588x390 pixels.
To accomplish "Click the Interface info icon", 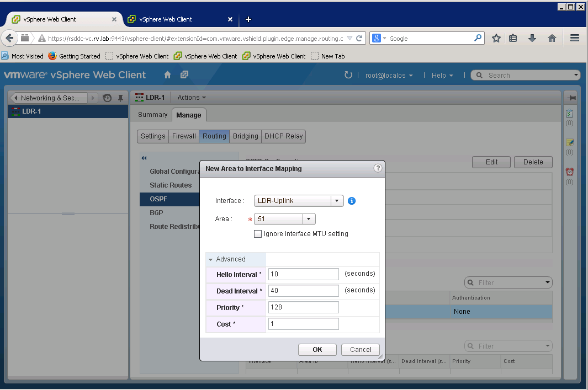I will [352, 201].
